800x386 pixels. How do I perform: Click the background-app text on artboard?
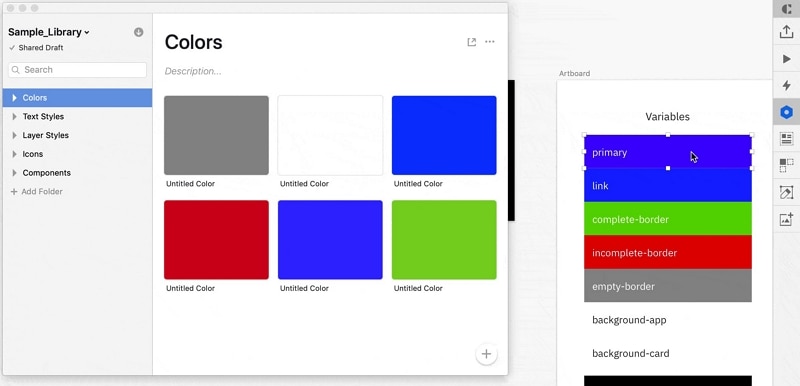pos(629,320)
